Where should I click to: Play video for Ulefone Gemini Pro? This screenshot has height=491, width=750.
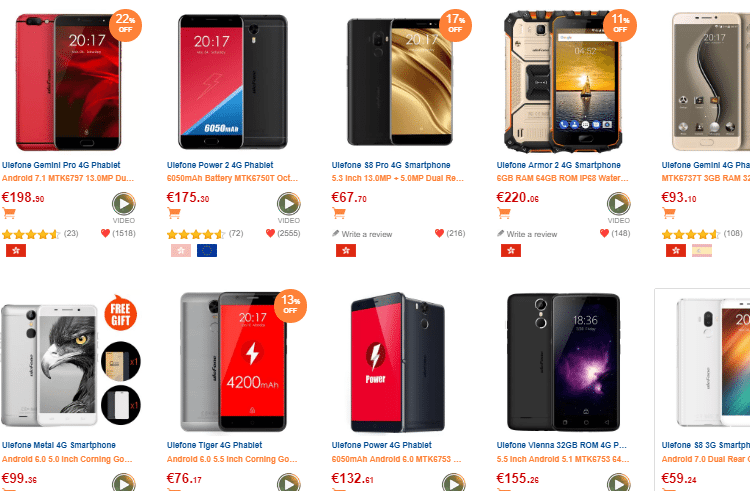pyautogui.click(x=123, y=204)
